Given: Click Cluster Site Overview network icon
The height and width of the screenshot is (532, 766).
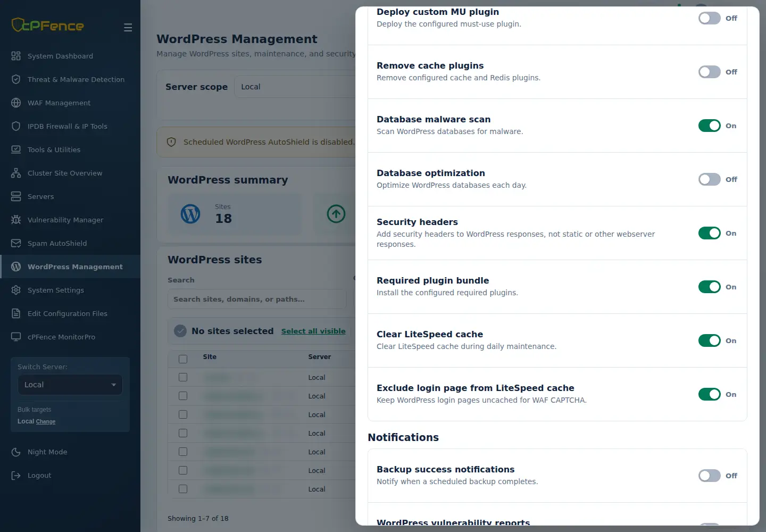Looking at the screenshot, I should pyautogui.click(x=16, y=173).
